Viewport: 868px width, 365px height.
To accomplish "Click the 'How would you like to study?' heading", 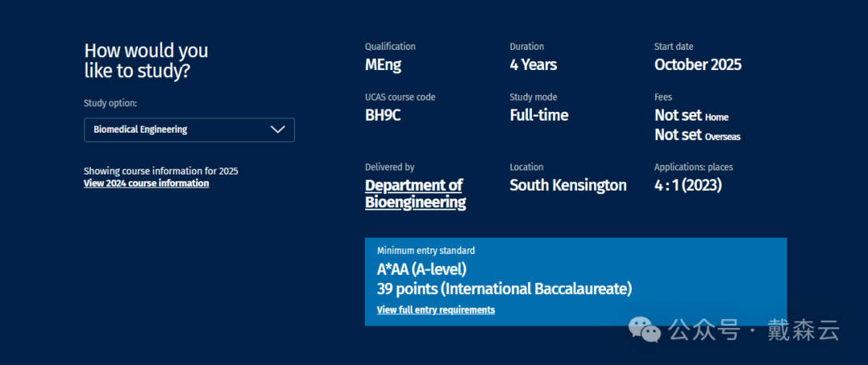I will pos(146,60).
